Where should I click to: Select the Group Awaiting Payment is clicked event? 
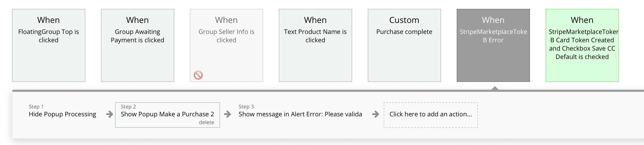pyautogui.click(x=138, y=45)
